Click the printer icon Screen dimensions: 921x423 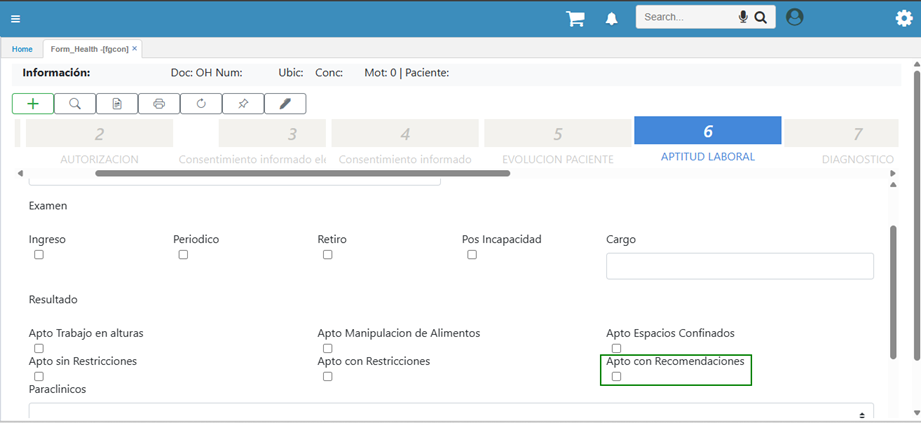coord(159,103)
